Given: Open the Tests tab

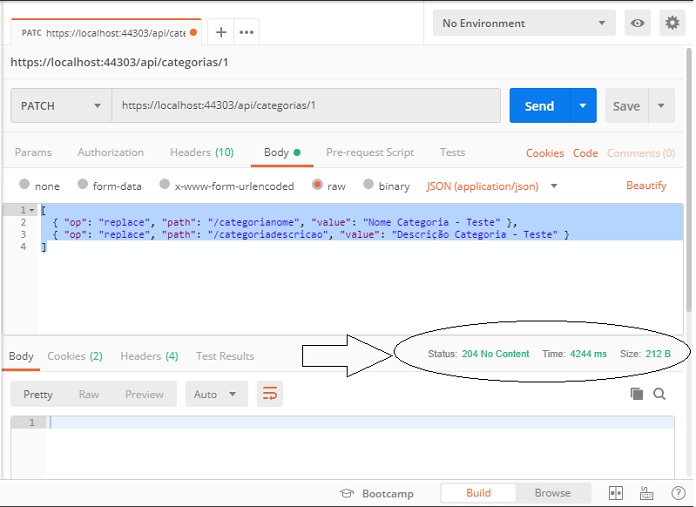Looking at the screenshot, I should tap(452, 152).
